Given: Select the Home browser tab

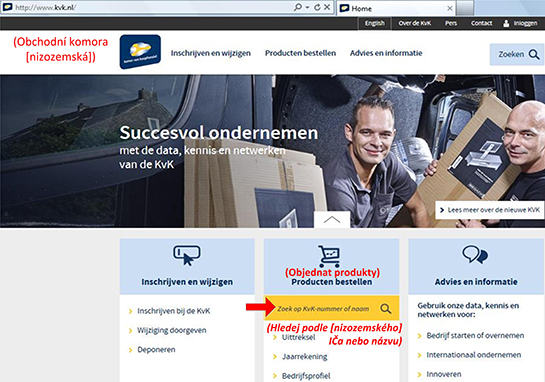Looking at the screenshot, I should 396,8.
